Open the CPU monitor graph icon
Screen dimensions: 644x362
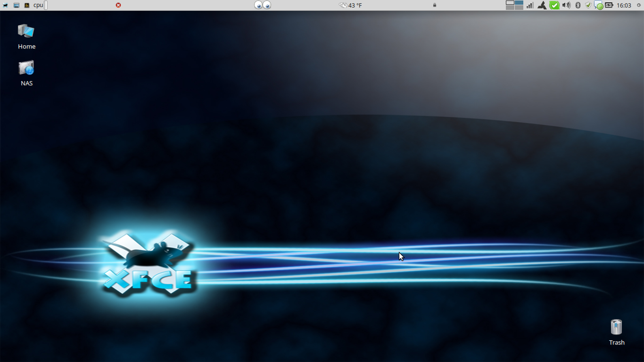(x=27, y=5)
